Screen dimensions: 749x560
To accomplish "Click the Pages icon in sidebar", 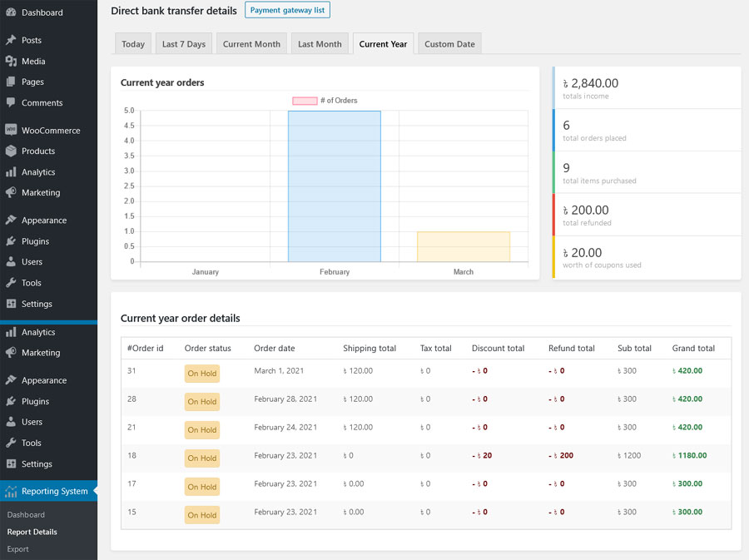I will [11, 82].
